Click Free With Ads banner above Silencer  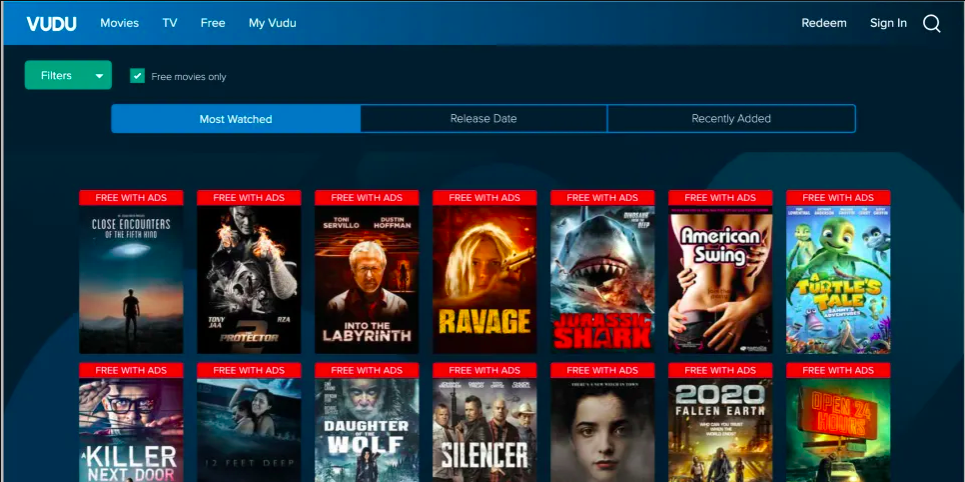point(484,370)
